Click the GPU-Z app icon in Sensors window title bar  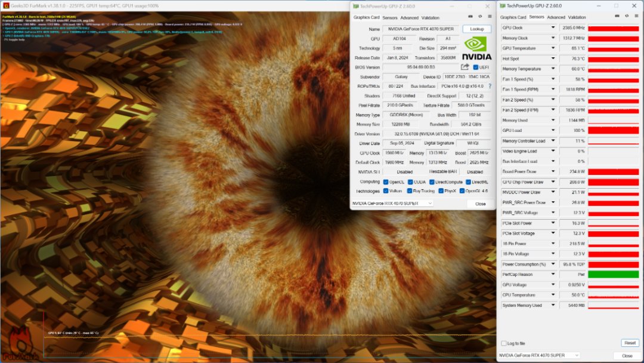click(503, 6)
